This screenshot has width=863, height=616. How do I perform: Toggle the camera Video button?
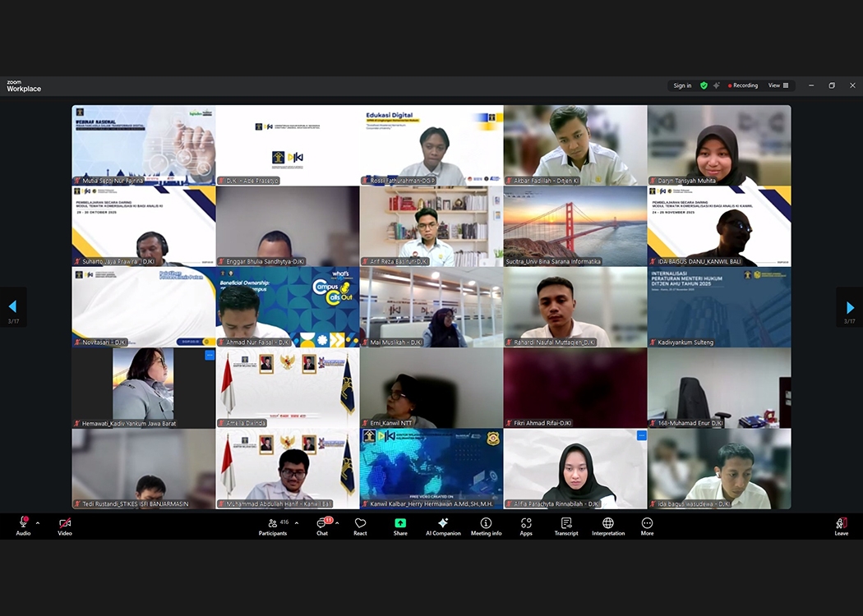tap(65, 526)
